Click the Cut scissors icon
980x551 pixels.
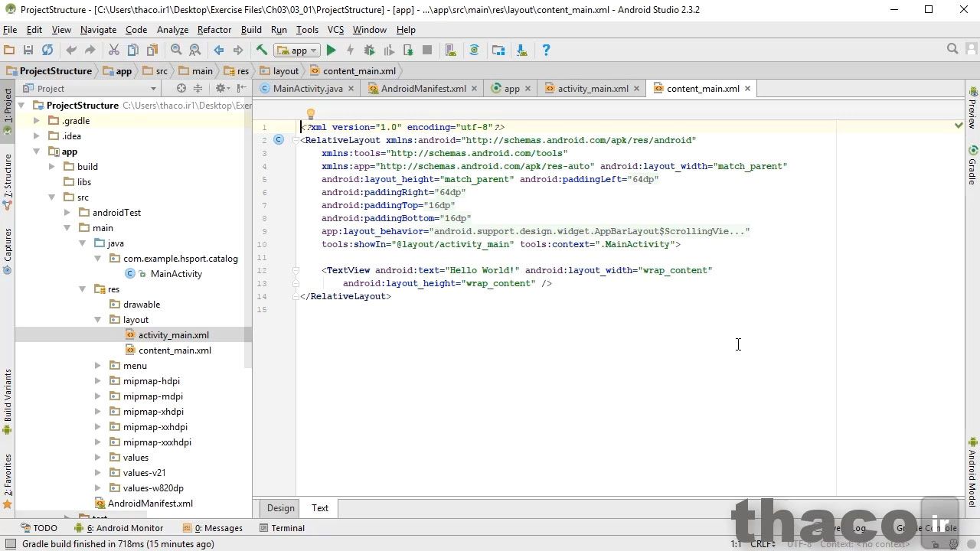coord(114,50)
